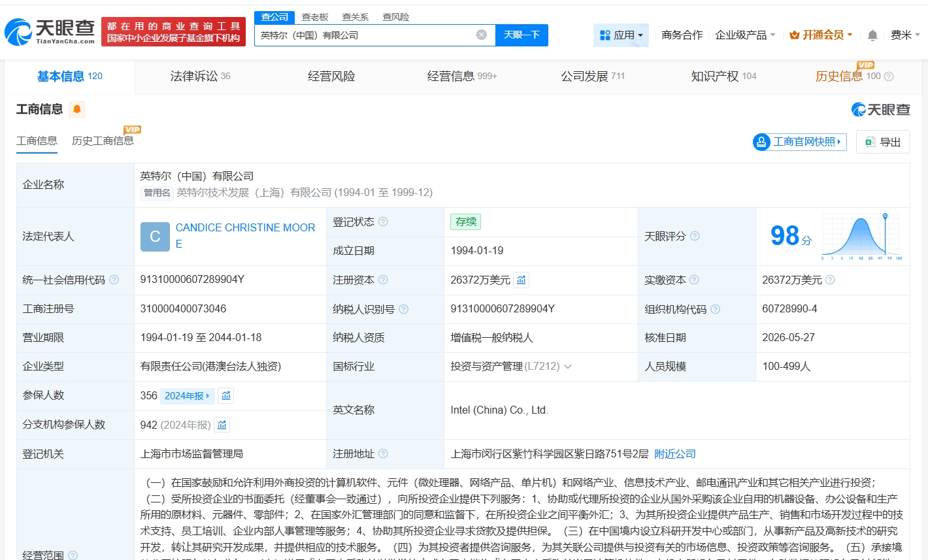The width and height of the screenshot is (928, 560).
Task: Open the chart icon in the 参保人数 row
Action: [226, 395]
